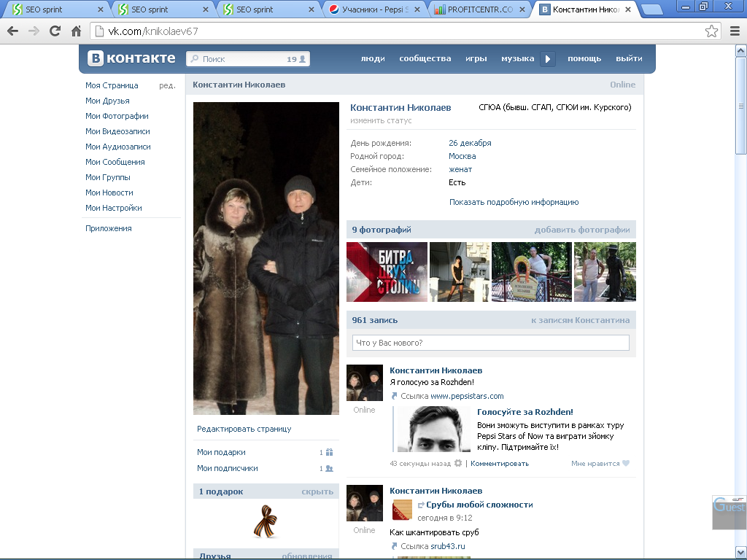This screenshot has width=747, height=560.
Task: Open Битва двух столиц photo thumbnail
Action: point(387,272)
